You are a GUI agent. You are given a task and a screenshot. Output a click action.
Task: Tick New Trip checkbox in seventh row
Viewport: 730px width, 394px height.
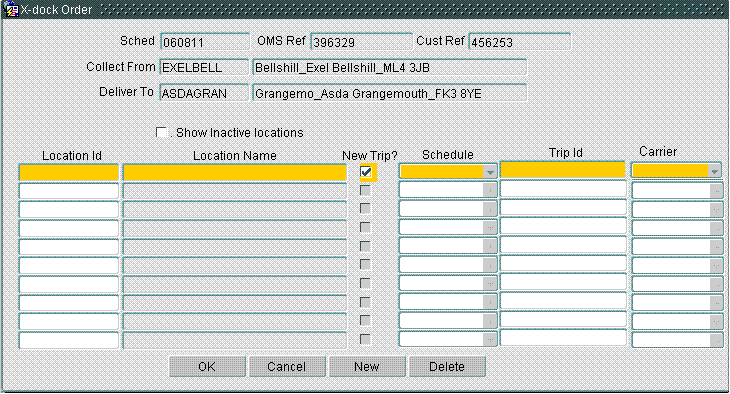[365, 284]
